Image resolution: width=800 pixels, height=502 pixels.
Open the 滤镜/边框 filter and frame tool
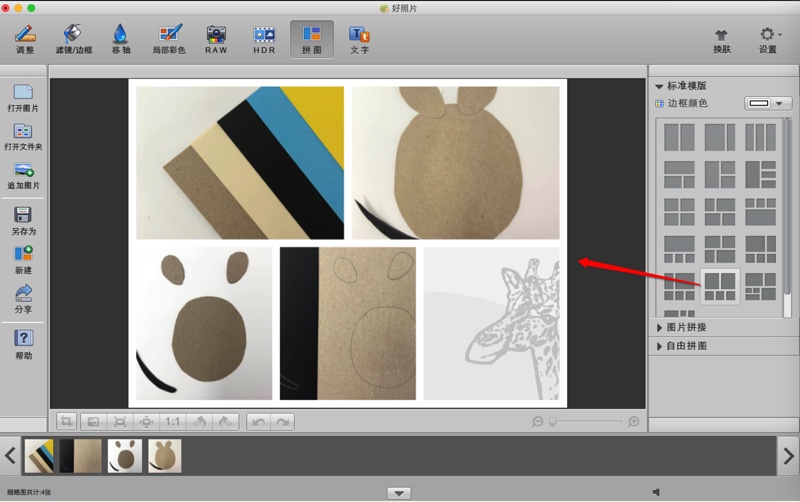pos(74,39)
